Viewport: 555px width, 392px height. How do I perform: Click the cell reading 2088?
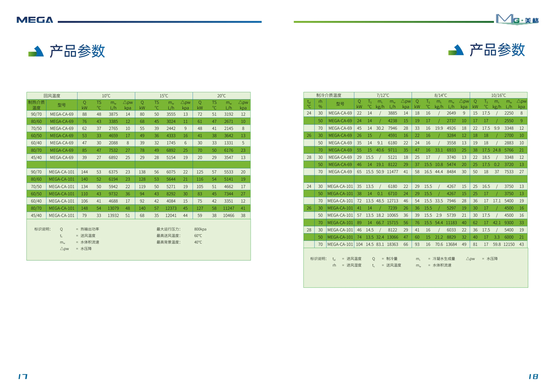[x=113, y=143]
